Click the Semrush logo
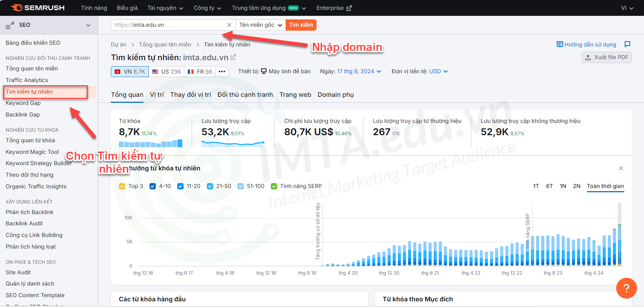644x307 pixels. (x=38, y=8)
